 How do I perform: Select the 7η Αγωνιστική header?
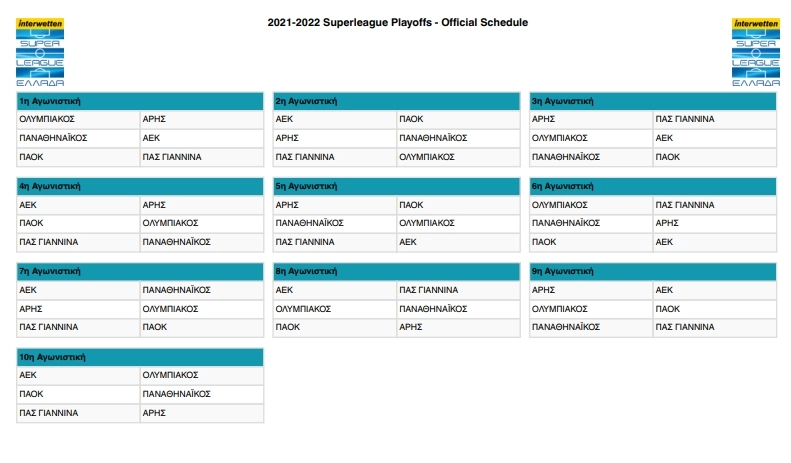pyautogui.click(x=140, y=271)
